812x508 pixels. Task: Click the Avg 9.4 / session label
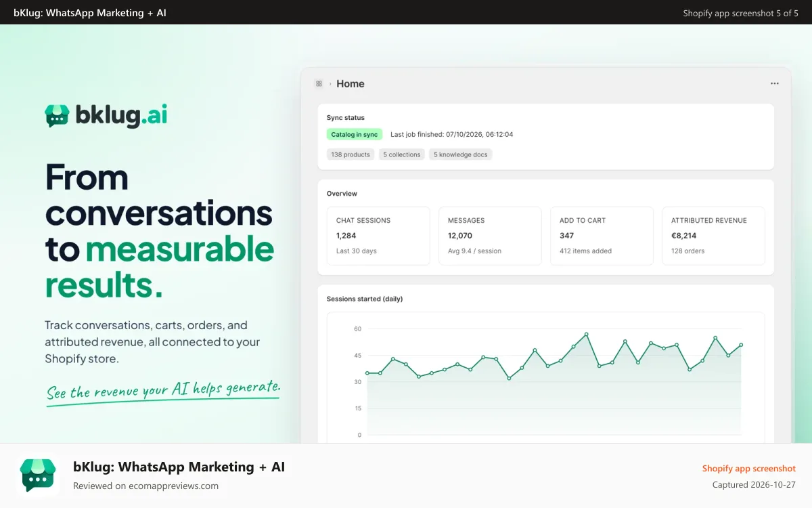tap(475, 251)
